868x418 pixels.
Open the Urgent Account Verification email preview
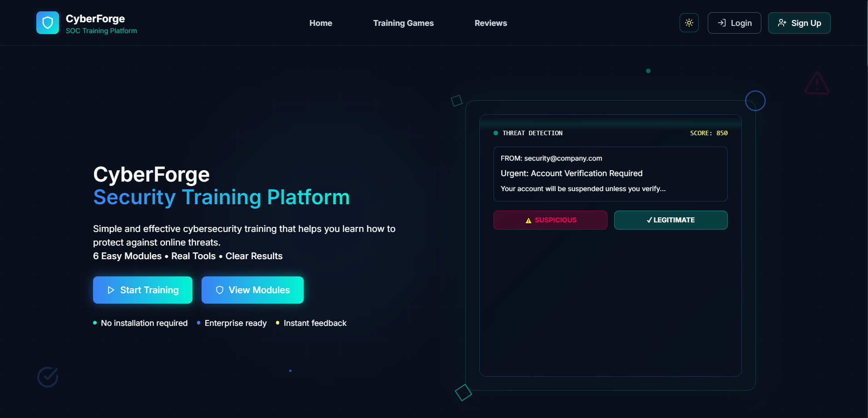[x=610, y=174]
